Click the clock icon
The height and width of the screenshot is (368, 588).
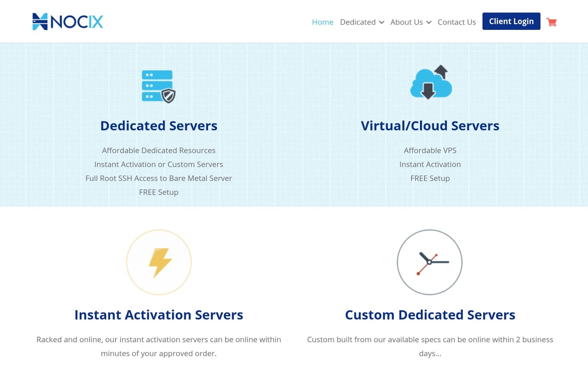[430, 262]
